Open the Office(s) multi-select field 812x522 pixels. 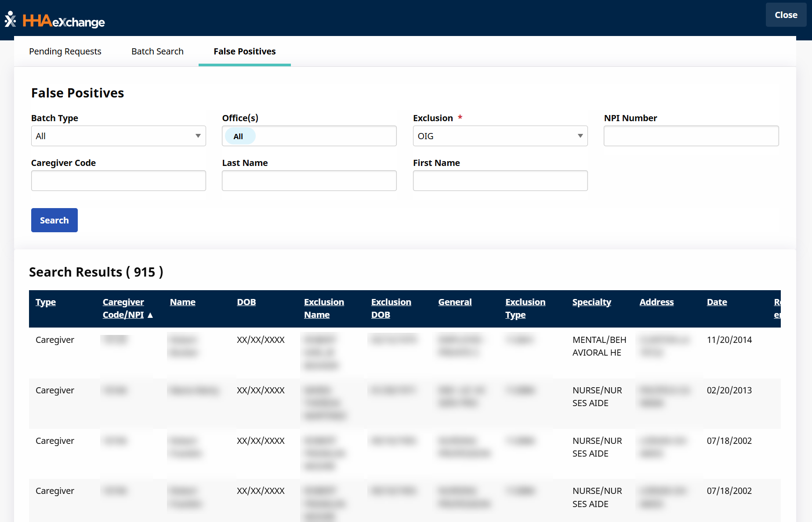coord(309,136)
